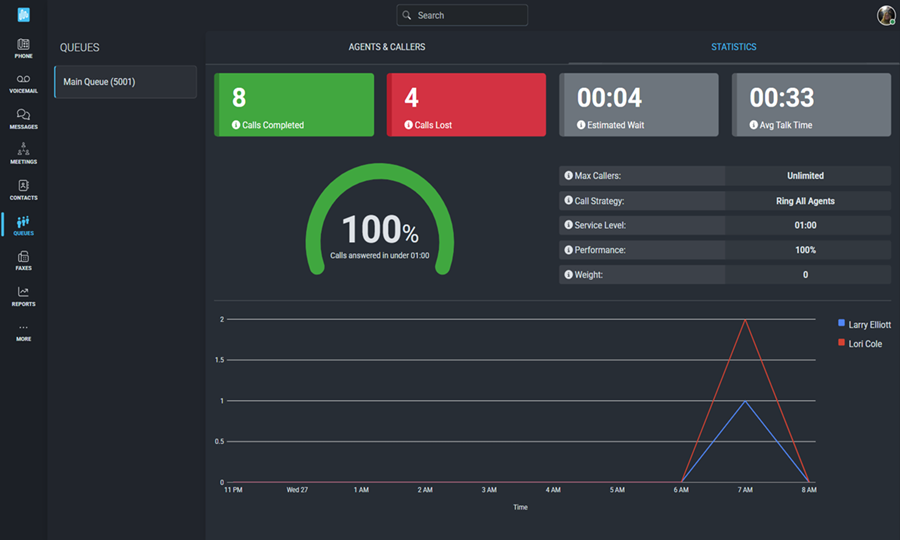Viewport: 900px width, 540px height.
Task: Select Main Queue (5001) in queue list
Action: coord(125,82)
